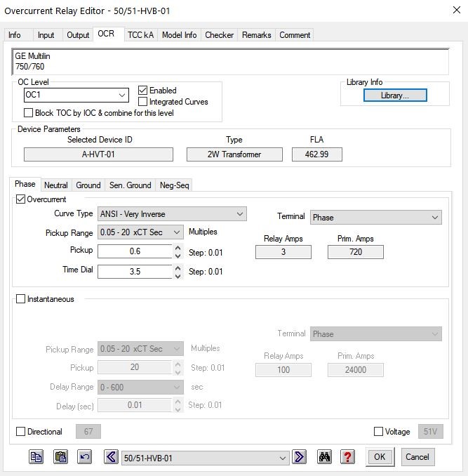
Task: Go to previous relay with left arrow
Action: tap(111, 456)
